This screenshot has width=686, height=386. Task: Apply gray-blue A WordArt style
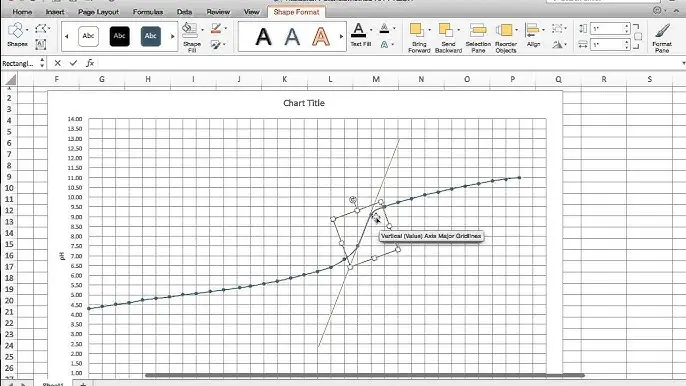click(292, 37)
